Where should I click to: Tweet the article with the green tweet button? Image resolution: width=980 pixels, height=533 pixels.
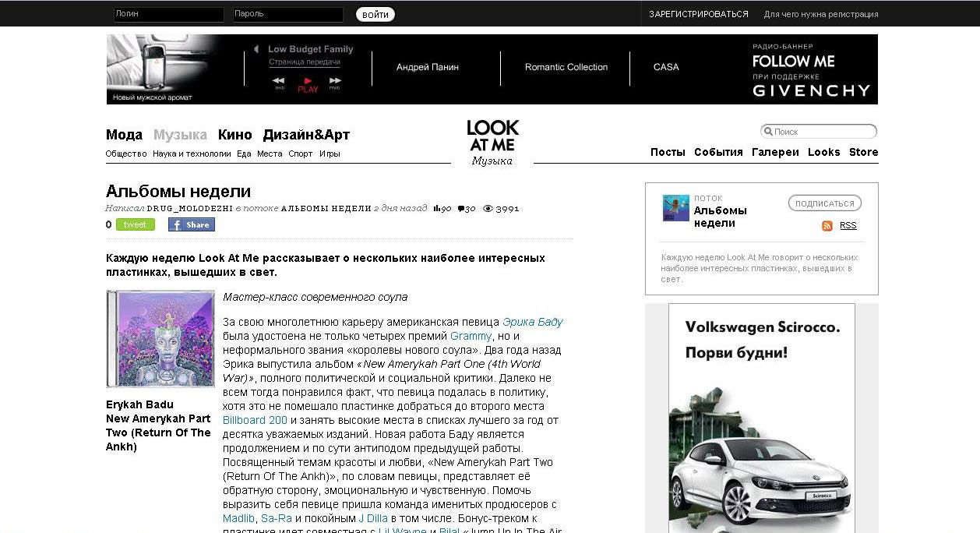pos(136,224)
